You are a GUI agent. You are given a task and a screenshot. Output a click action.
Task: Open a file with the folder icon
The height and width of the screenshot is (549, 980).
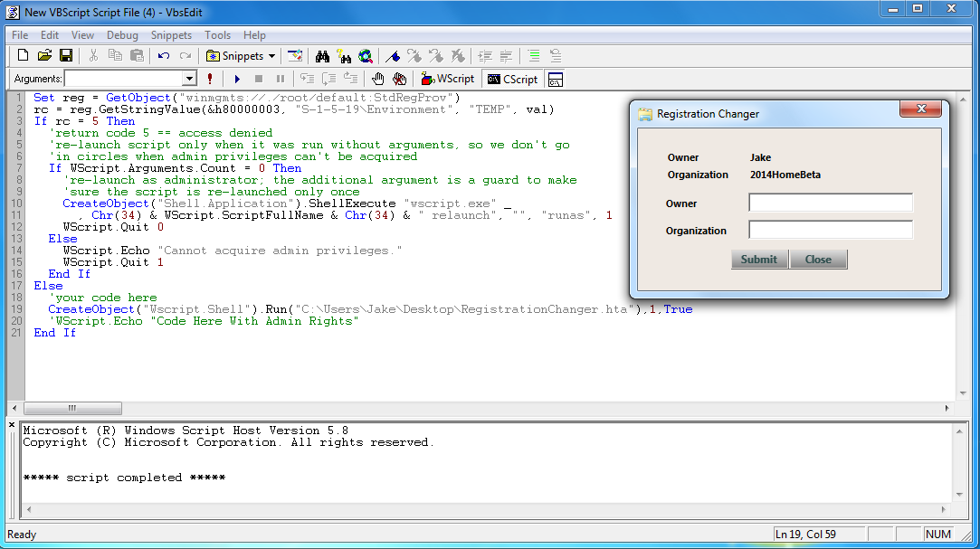pos(44,55)
